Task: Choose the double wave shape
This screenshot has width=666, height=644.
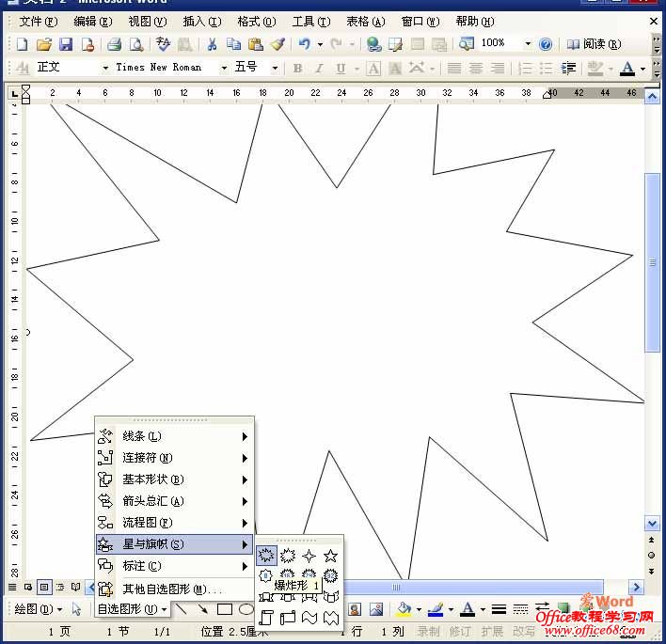Action: [x=330, y=618]
